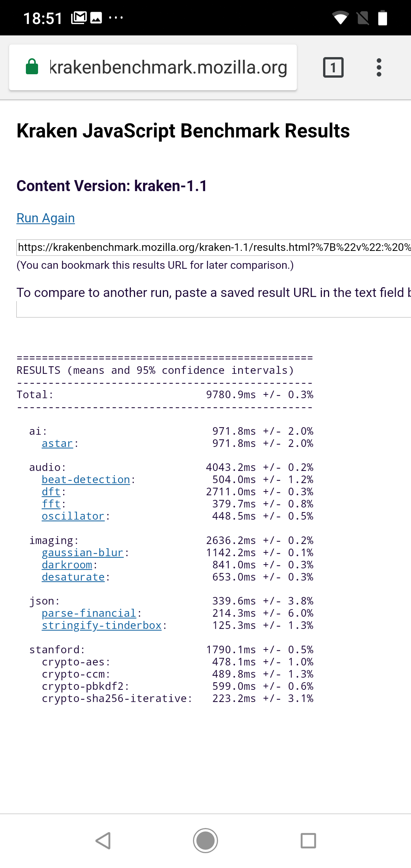Screen dimensions: 411x868
Task: Open the darkroom test link
Action: (67, 565)
